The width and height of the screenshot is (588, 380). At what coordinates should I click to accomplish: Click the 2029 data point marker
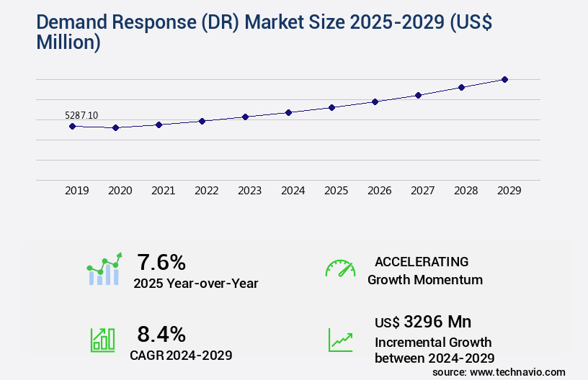[504, 79]
